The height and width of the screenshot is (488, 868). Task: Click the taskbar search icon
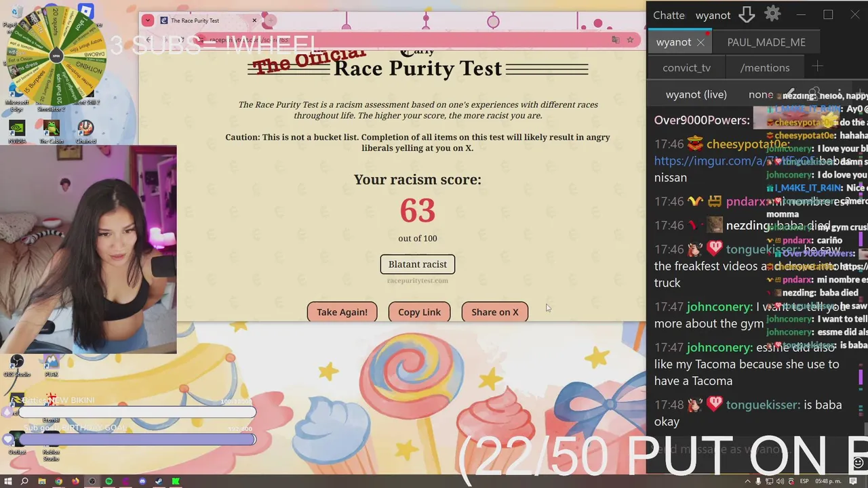tap(24, 481)
